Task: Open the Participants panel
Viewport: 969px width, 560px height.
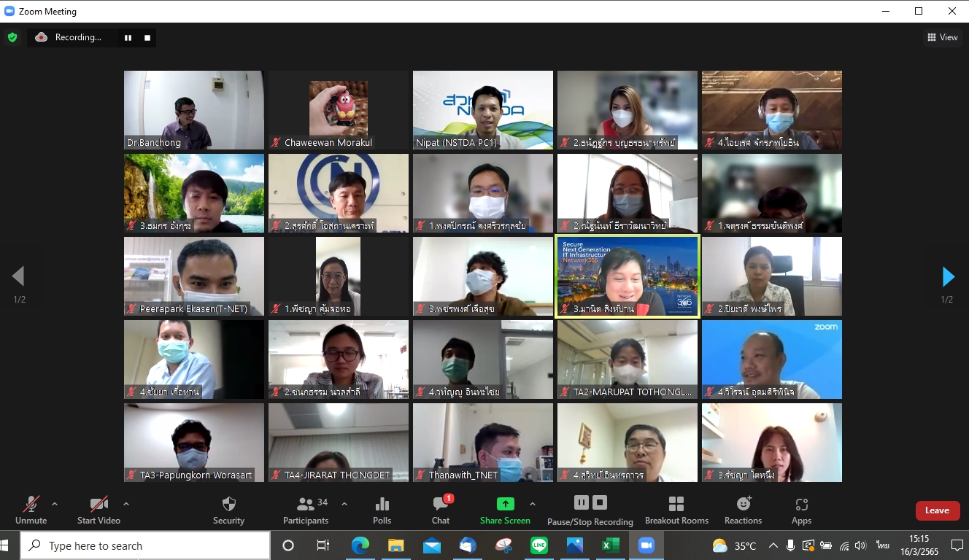Action: coord(306,510)
